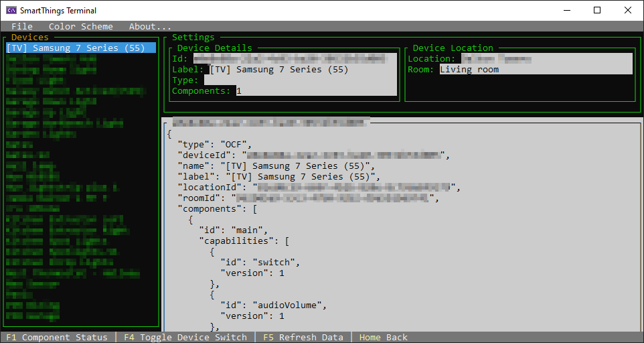
Task: Click the "roomId" JSON line
Action: 309,198
